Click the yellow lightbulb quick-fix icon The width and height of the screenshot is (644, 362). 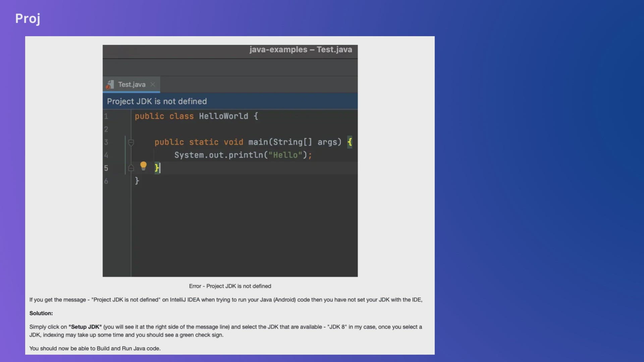click(x=143, y=166)
